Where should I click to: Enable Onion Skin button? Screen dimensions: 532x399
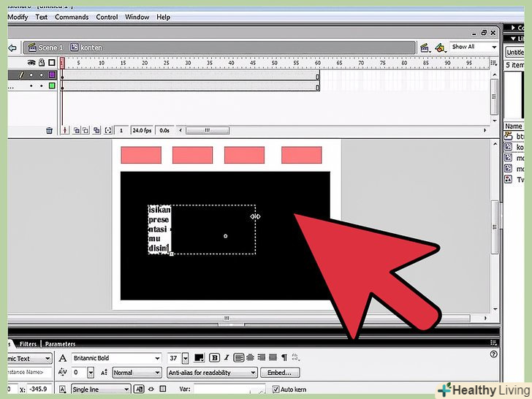pyautogui.click(x=77, y=130)
